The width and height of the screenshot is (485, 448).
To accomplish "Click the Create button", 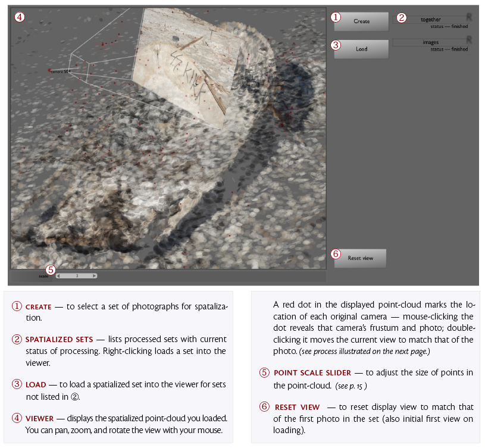I will (361, 21).
